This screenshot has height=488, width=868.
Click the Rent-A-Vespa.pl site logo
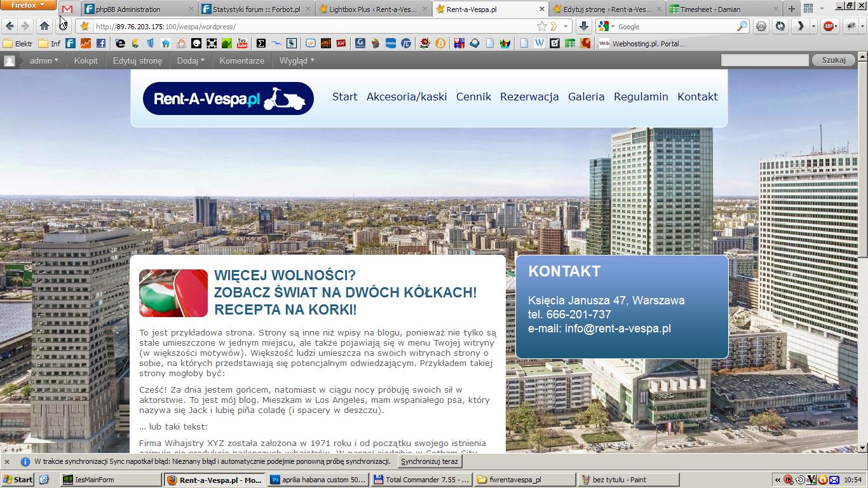[229, 98]
